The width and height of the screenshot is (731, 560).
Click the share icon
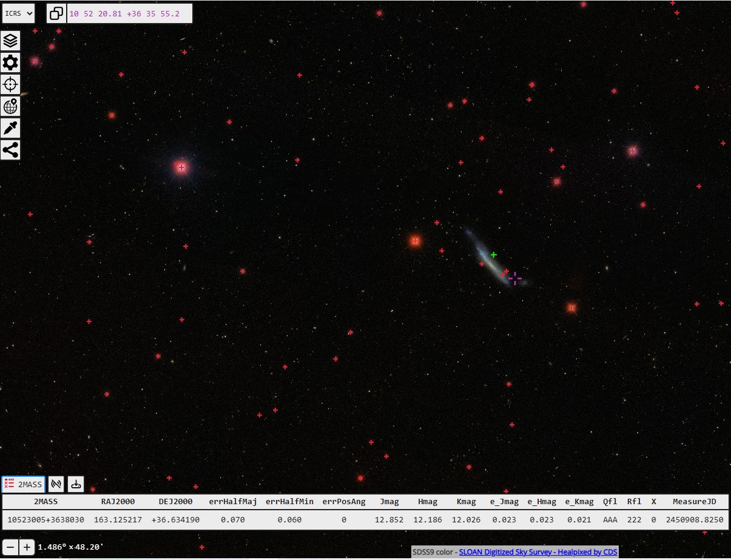10,150
